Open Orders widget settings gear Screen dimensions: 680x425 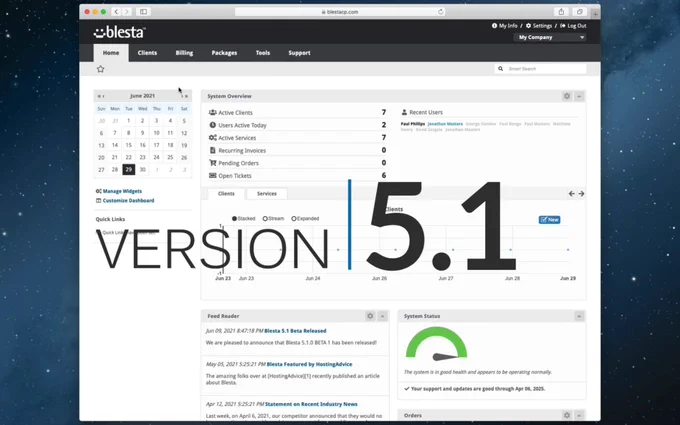[567, 415]
